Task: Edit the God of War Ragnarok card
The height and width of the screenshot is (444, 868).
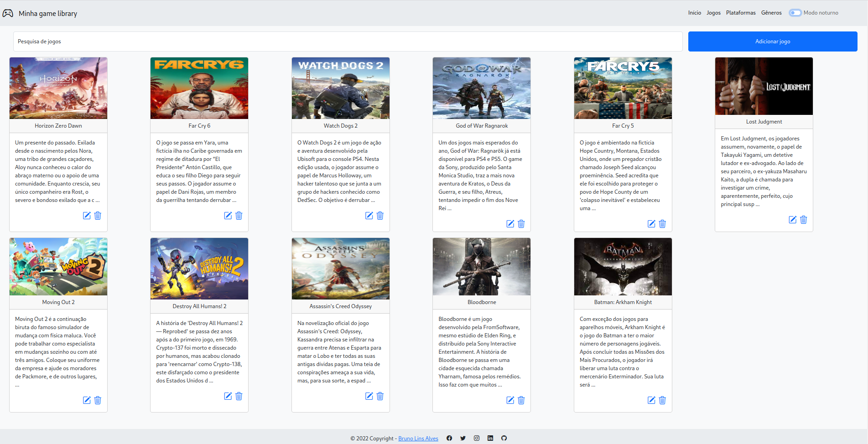Action: (510, 224)
